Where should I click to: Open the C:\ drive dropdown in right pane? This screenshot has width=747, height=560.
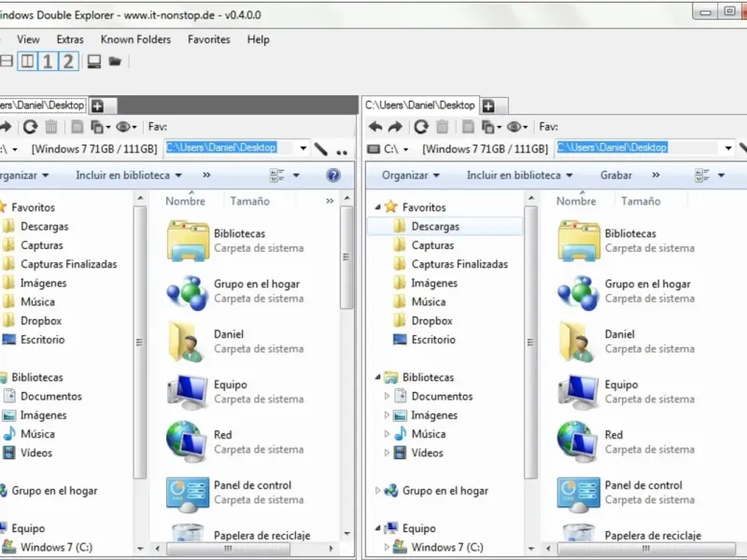(x=406, y=149)
